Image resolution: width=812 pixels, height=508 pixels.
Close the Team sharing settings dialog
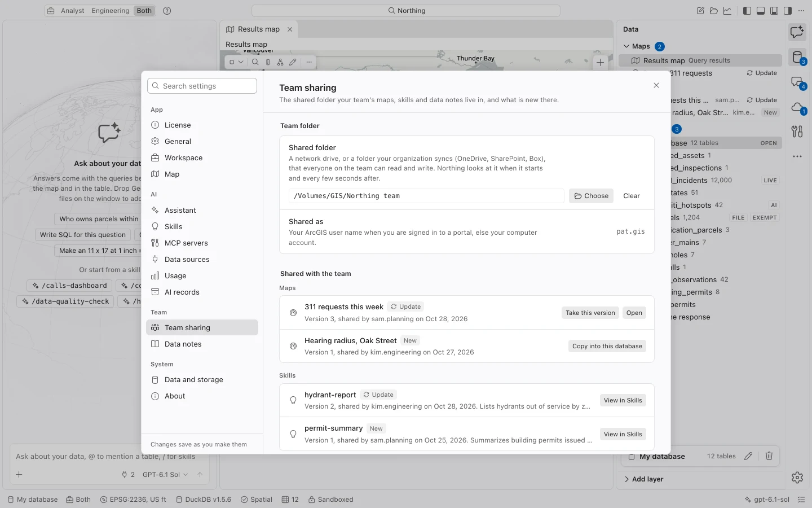pos(656,85)
